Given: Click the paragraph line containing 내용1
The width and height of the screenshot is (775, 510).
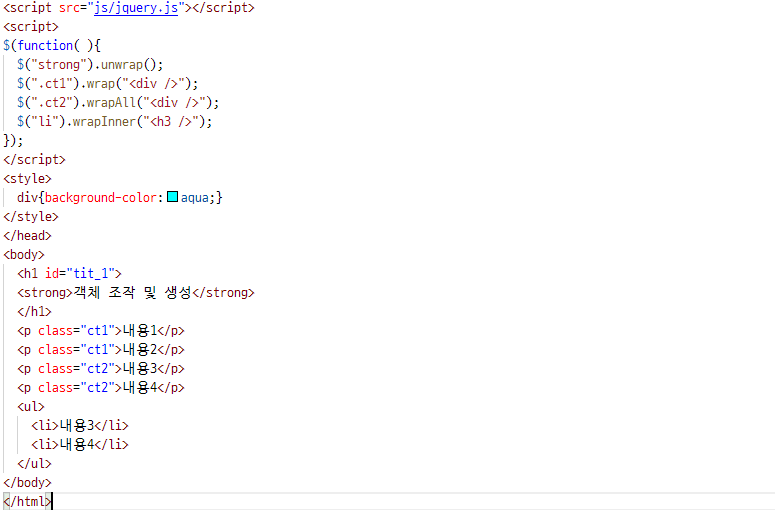Looking at the screenshot, I should [101, 331].
